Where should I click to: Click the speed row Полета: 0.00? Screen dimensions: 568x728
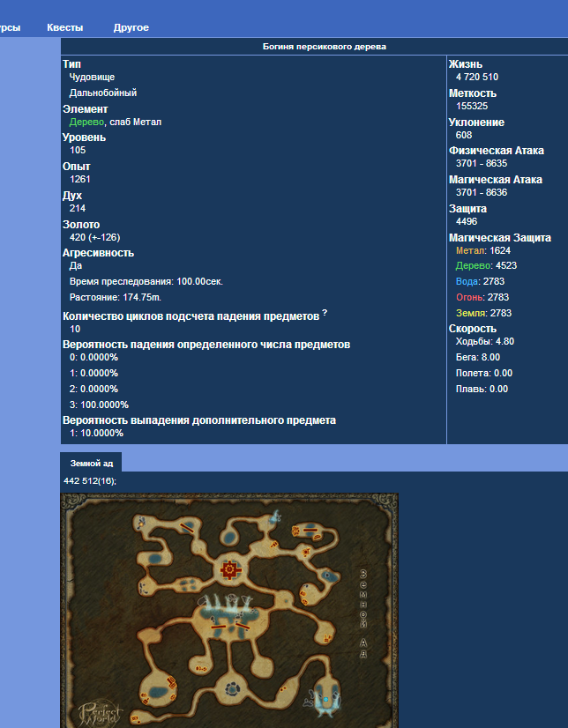click(x=484, y=374)
